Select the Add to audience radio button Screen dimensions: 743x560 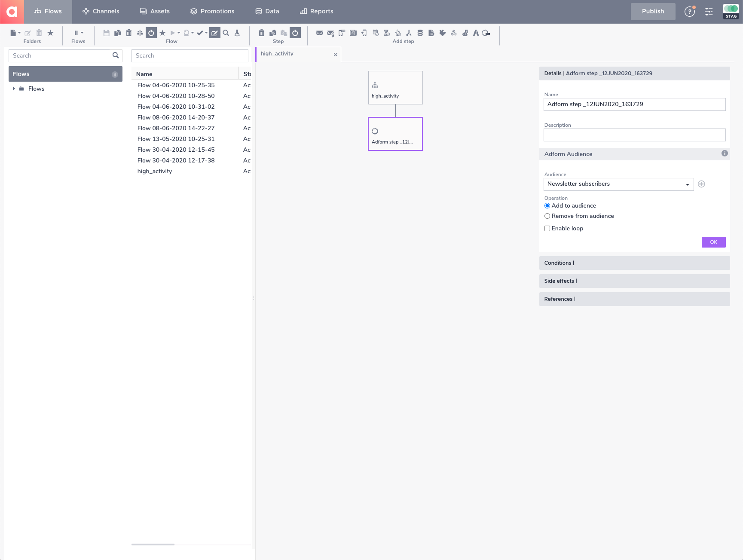[x=547, y=206]
